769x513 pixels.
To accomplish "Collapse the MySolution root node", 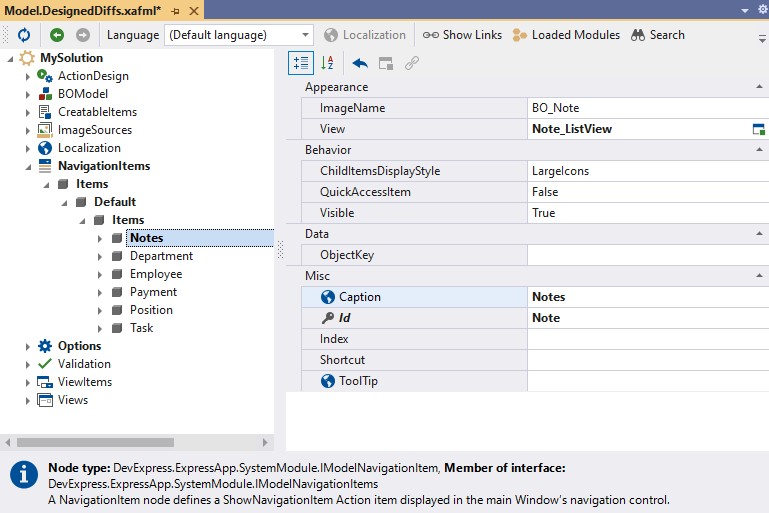I will coord(10,58).
